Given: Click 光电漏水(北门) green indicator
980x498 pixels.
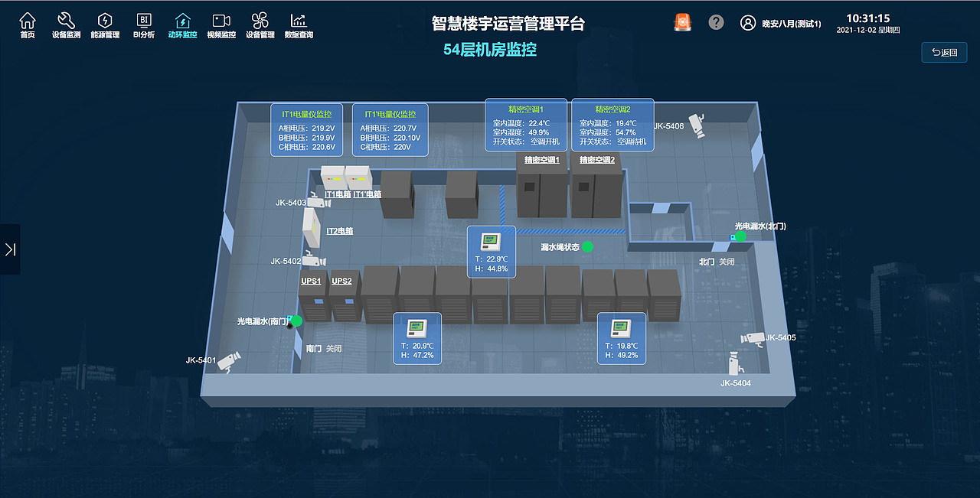Looking at the screenshot, I should (x=740, y=236).
